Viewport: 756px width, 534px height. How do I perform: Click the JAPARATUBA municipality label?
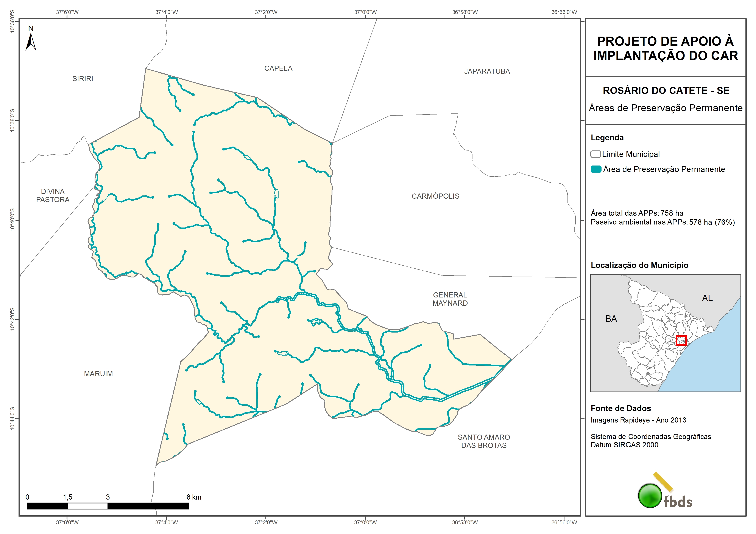click(x=487, y=71)
